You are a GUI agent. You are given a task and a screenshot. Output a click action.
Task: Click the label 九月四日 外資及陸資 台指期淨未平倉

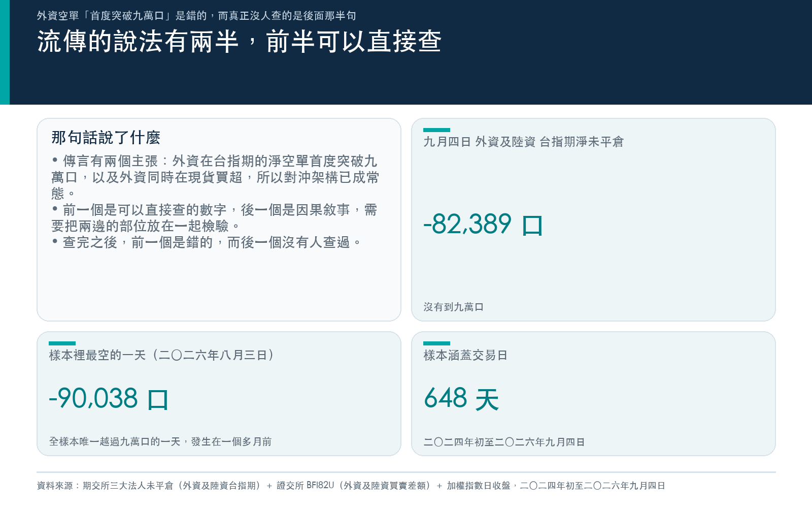click(x=524, y=142)
